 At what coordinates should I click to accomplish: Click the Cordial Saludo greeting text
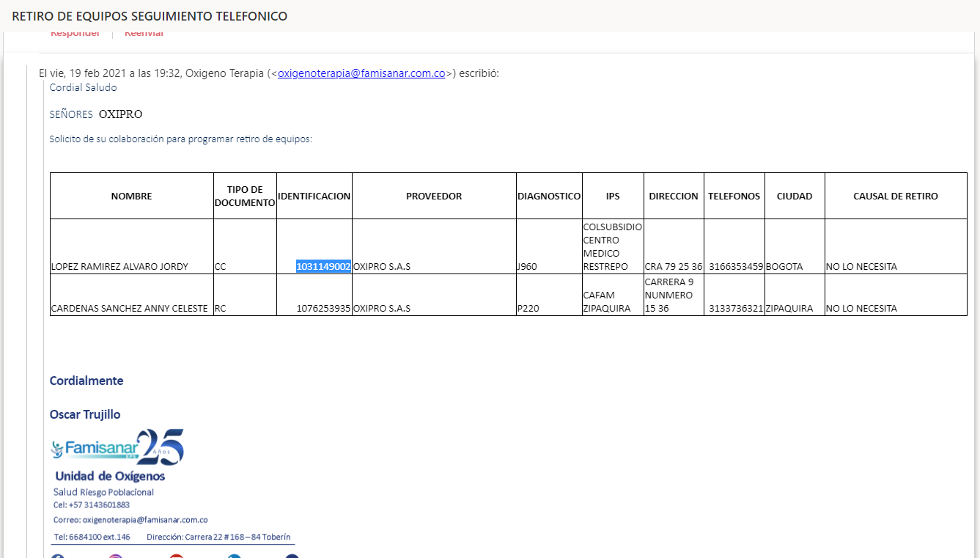(x=83, y=87)
